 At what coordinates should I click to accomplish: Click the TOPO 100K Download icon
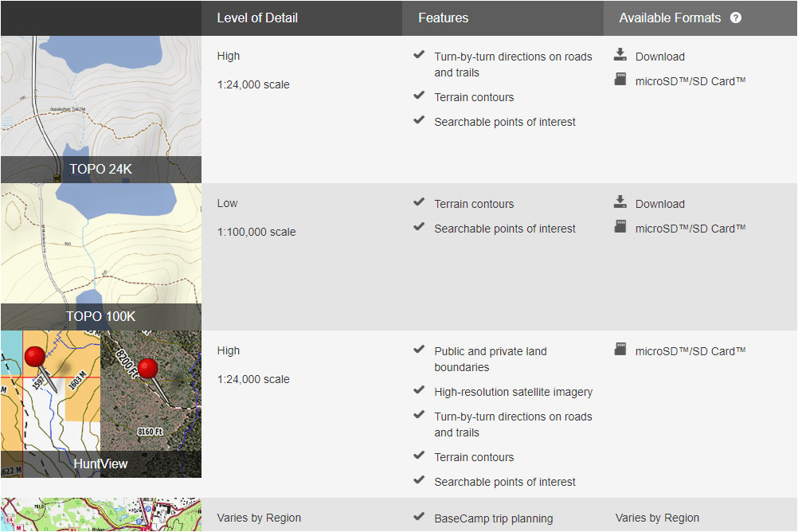(620, 201)
